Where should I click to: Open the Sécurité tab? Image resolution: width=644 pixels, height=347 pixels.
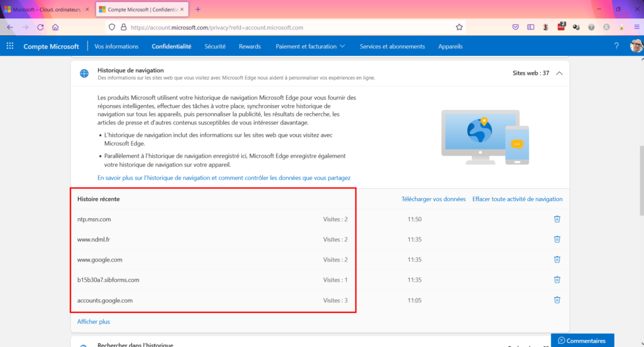coord(215,47)
